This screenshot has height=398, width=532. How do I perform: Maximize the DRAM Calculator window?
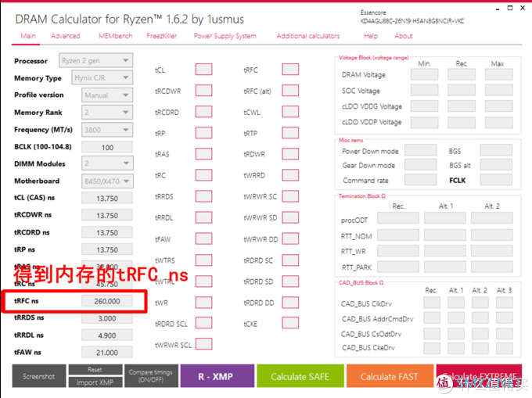coord(510,8)
